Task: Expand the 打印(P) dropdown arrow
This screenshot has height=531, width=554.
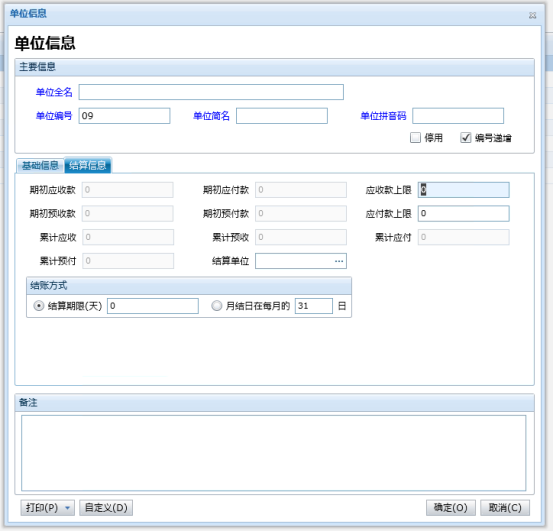Action: (67, 508)
